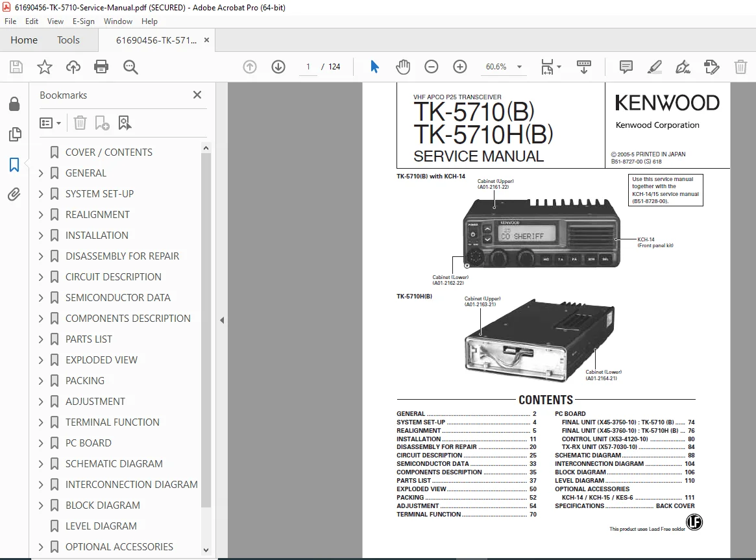The image size is (756, 560).
Task: Zoom in with plus icon
Action: click(x=460, y=67)
